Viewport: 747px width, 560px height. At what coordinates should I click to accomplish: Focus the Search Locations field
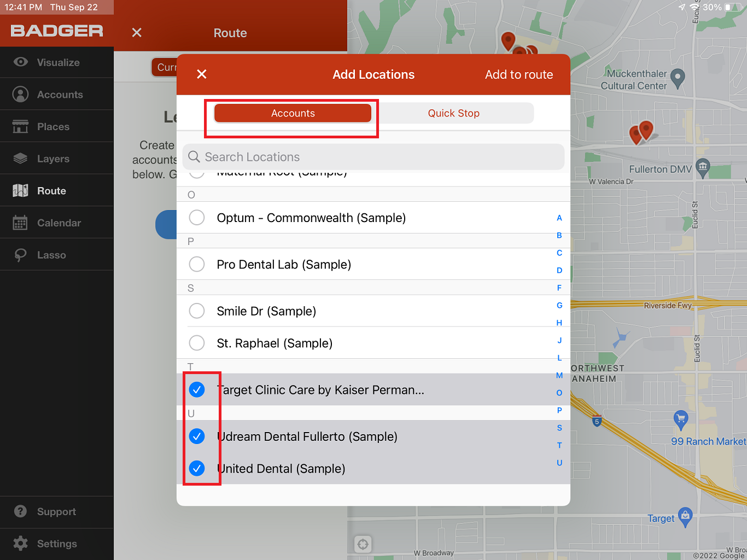tap(373, 157)
